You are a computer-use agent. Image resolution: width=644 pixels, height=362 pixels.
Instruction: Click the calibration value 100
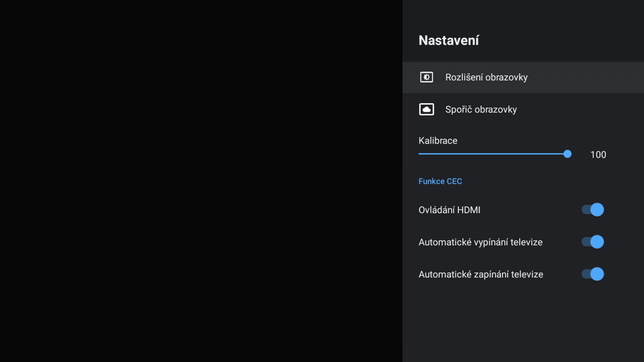coord(598,154)
